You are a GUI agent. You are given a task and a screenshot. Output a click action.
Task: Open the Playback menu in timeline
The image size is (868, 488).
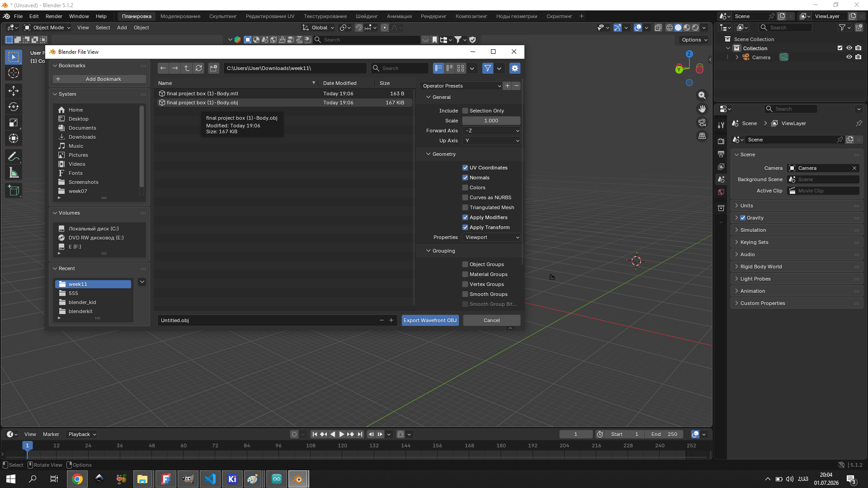[82, 434]
